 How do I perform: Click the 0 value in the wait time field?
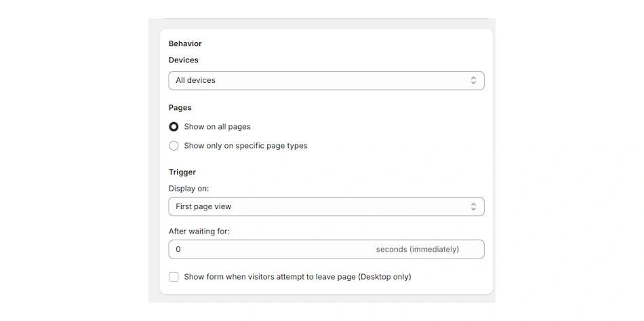click(178, 249)
